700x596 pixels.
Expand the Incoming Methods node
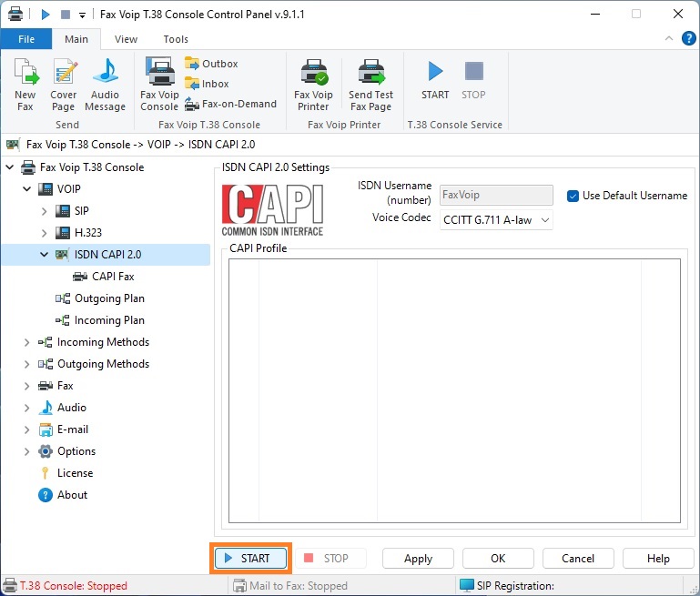(x=26, y=342)
